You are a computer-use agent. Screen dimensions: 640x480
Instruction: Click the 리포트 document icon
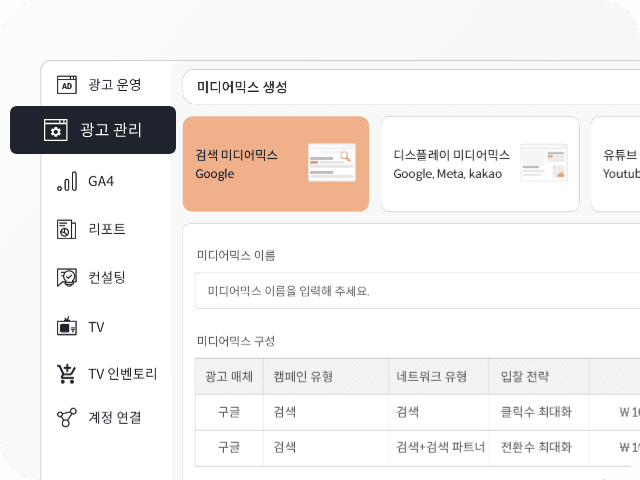[x=67, y=229]
